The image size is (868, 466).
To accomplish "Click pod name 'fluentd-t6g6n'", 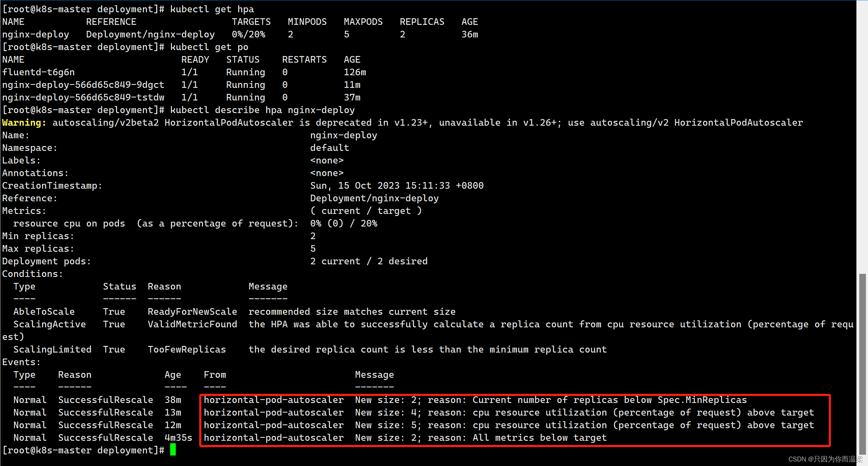I will [x=39, y=72].
